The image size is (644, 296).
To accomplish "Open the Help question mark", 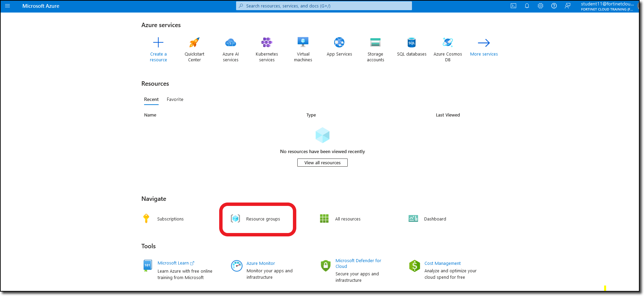I will tap(554, 6).
